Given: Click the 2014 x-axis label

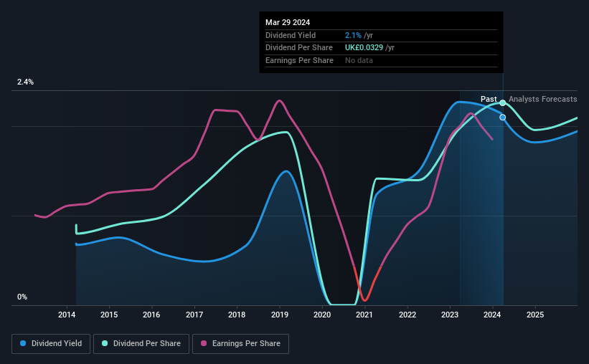Looking at the screenshot, I should pos(67,315).
